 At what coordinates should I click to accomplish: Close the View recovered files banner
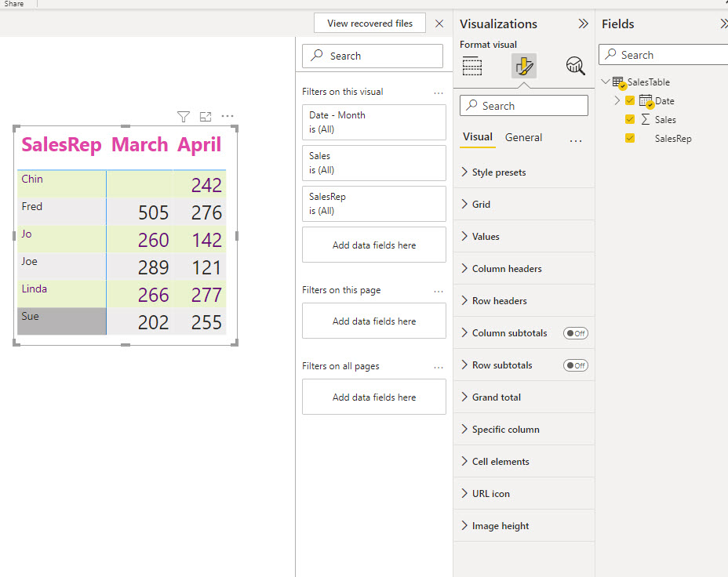[x=439, y=24]
